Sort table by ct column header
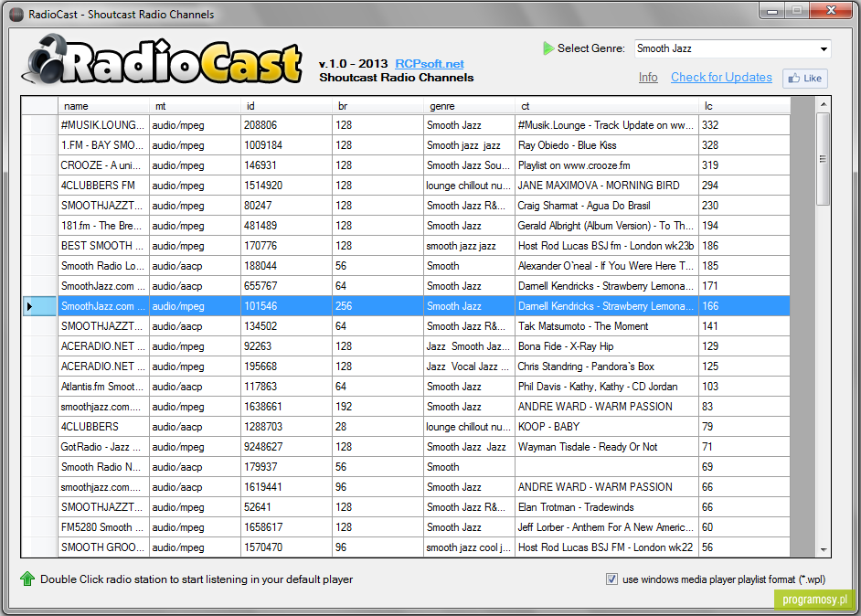This screenshot has width=861, height=616. [607, 106]
